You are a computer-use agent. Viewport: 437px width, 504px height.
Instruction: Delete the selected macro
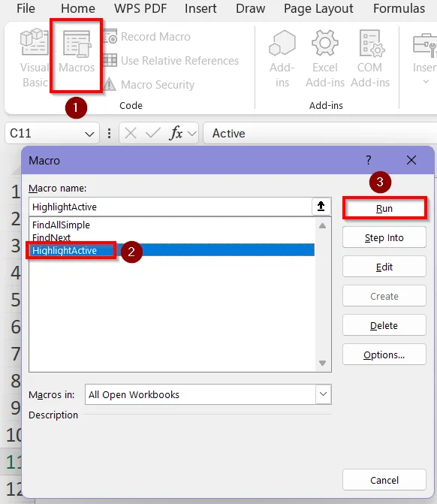click(x=384, y=325)
